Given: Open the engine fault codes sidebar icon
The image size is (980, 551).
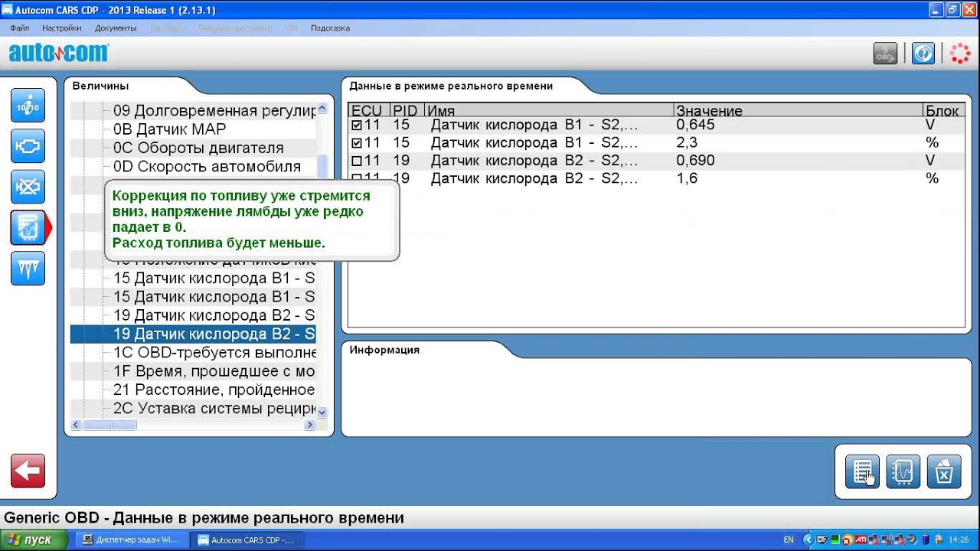Looking at the screenshot, I should [28, 146].
